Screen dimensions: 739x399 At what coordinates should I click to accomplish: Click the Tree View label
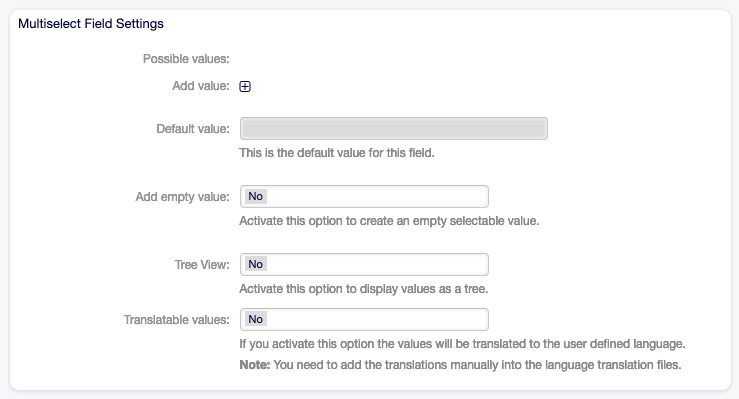[x=202, y=265]
